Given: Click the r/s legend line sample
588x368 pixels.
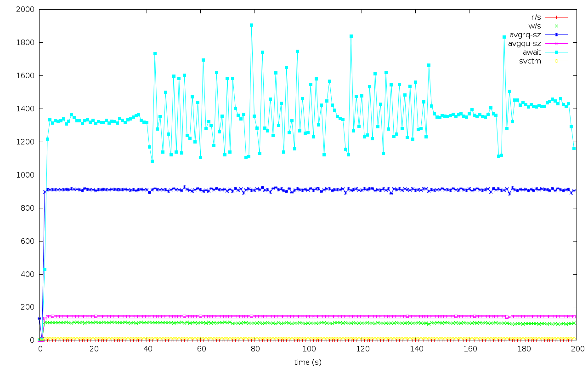Looking at the screenshot, I should tap(556, 17).
